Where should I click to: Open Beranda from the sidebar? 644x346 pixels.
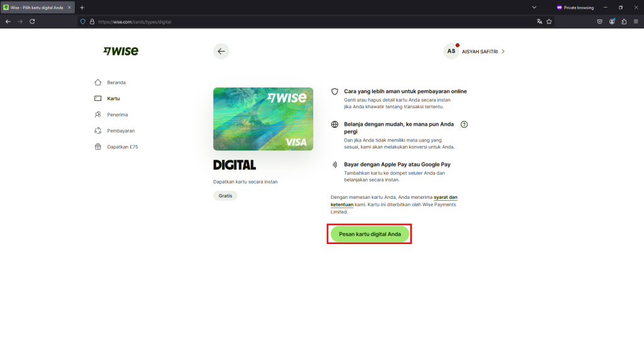click(116, 82)
